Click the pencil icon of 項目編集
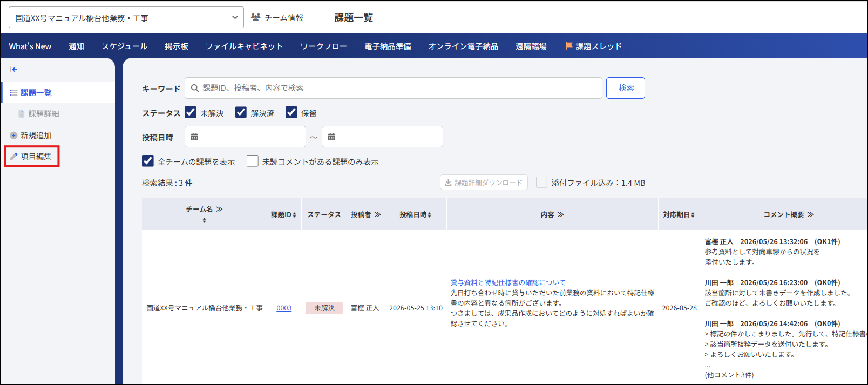This screenshot has height=385, width=868. click(13, 156)
